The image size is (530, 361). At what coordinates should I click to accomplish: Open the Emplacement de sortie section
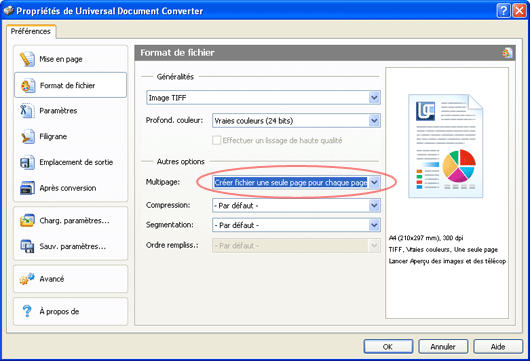(x=71, y=162)
